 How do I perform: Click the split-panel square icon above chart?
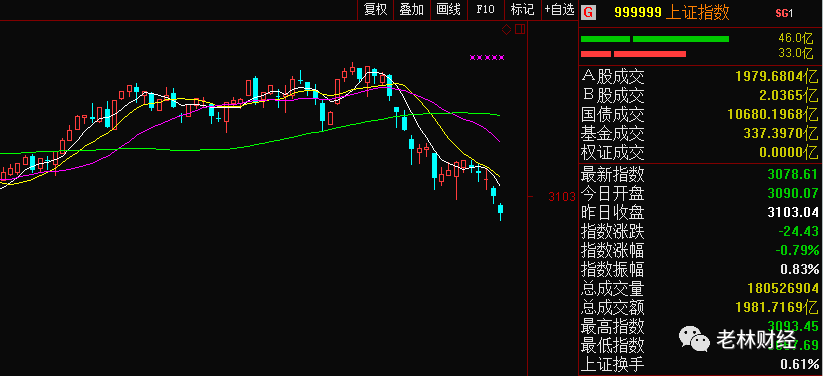click(520, 29)
